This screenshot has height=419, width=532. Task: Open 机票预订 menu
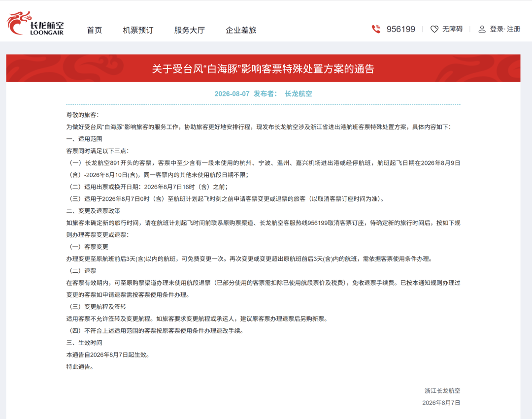[138, 30]
